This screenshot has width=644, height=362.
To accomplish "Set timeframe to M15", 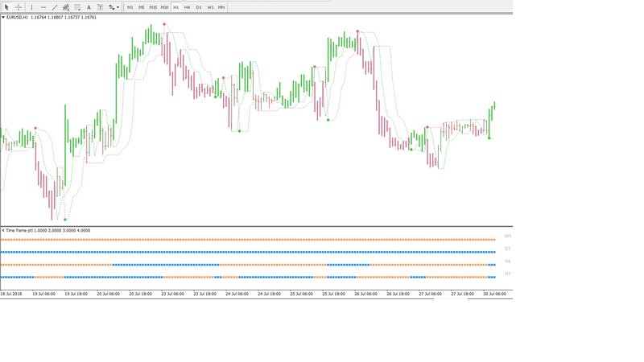I will click(153, 7).
